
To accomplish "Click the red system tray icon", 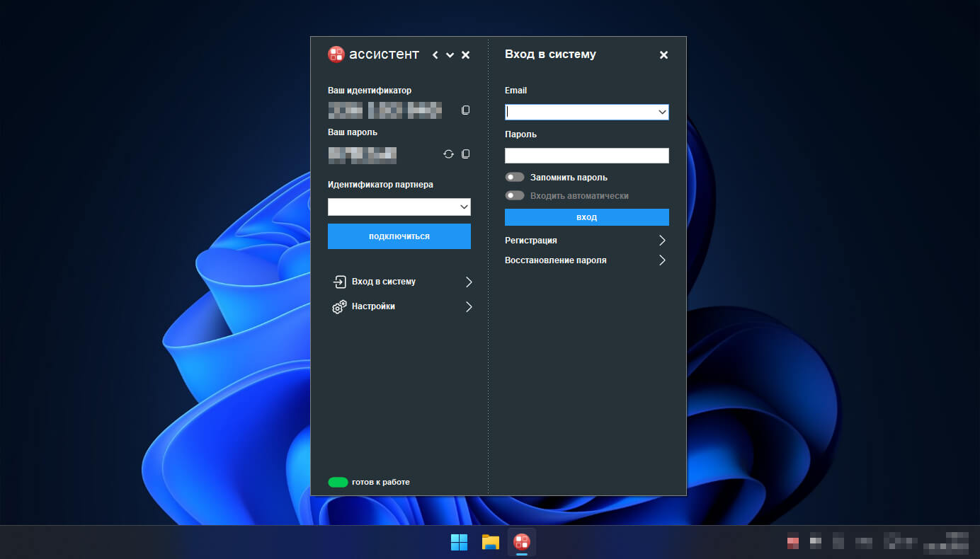I will (x=793, y=541).
